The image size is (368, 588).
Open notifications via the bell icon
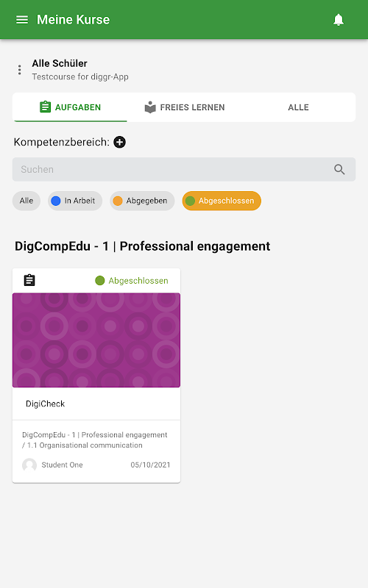click(339, 20)
